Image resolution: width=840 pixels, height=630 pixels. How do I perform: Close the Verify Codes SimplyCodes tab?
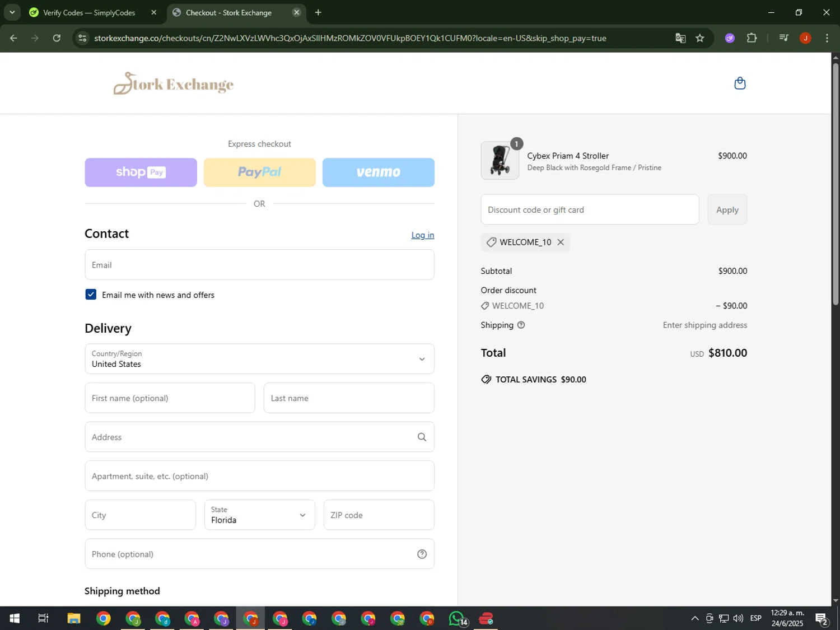pos(153,12)
